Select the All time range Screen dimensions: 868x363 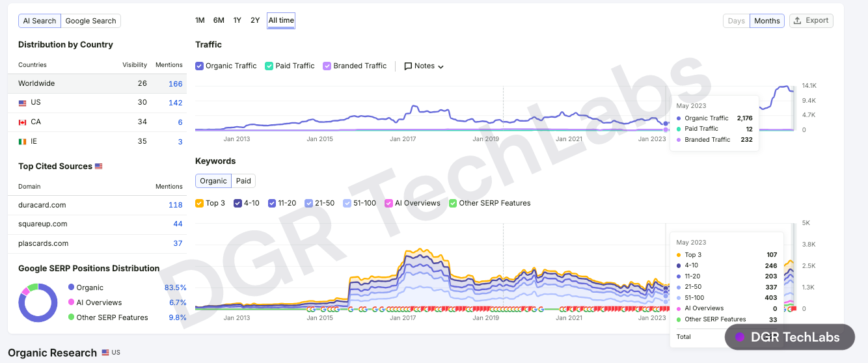pyautogui.click(x=281, y=20)
